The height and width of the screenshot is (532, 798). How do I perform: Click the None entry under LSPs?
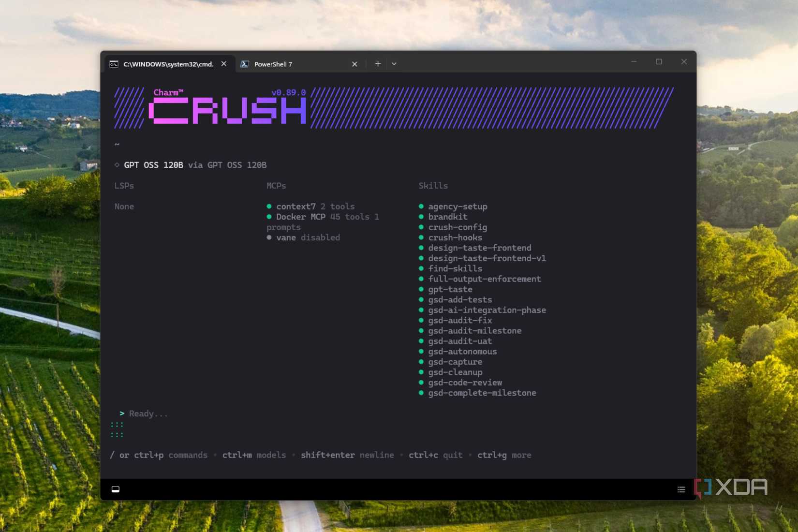(124, 207)
